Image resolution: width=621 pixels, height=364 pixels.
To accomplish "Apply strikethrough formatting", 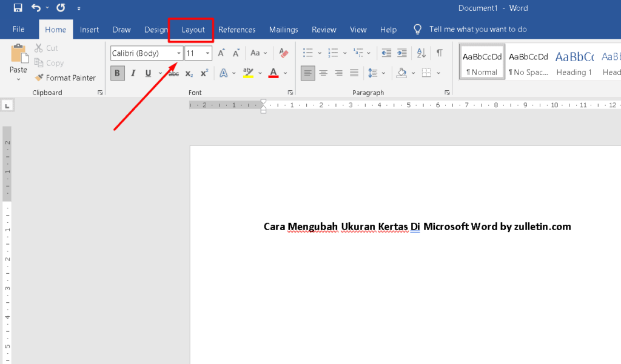I will point(174,73).
